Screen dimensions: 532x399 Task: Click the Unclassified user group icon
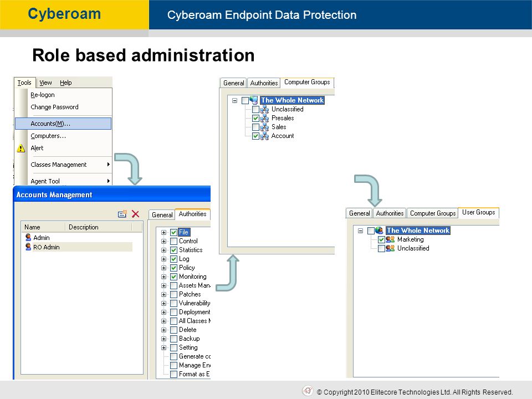coord(391,248)
